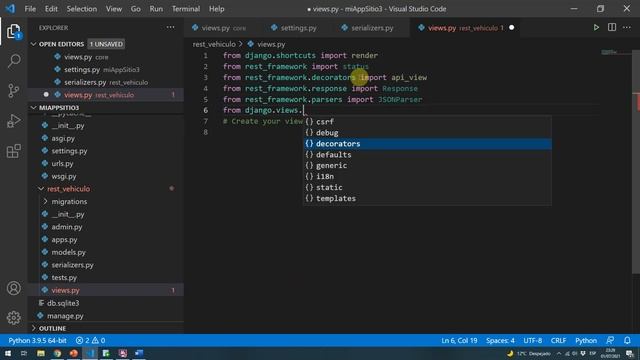
Task: Open urls.py in the file tree
Action: click(62, 164)
